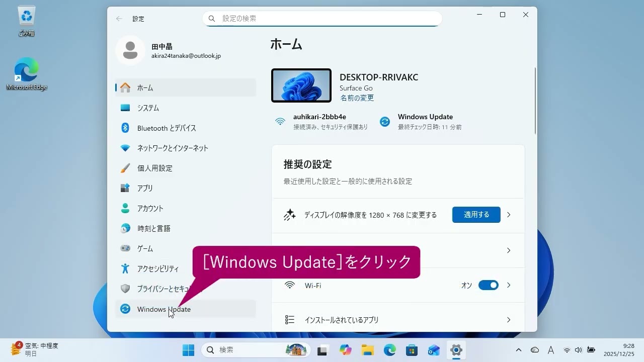Open Bluetooth とデバイス in the sidebar
The width and height of the screenshot is (644, 362).
coord(186,128)
